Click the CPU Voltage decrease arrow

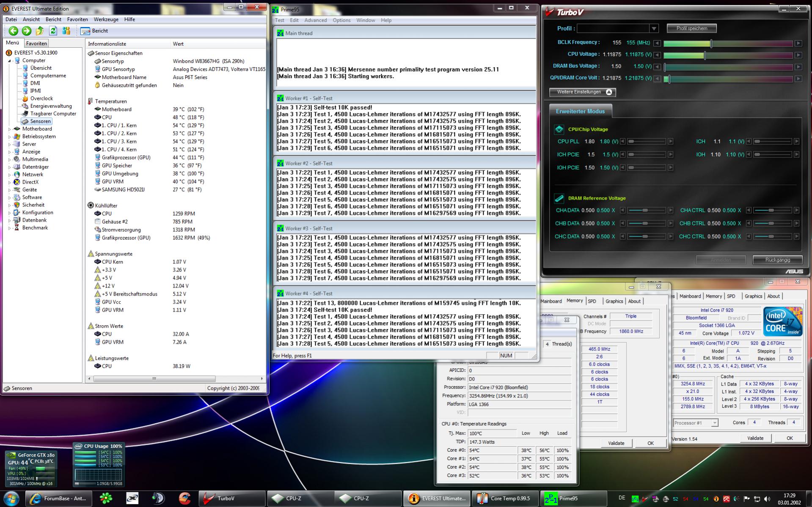pyautogui.click(x=657, y=55)
